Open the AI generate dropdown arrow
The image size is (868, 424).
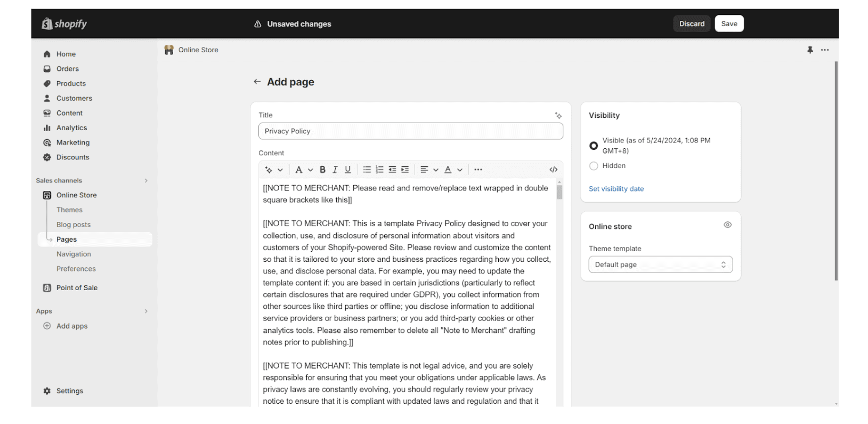tap(280, 170)
